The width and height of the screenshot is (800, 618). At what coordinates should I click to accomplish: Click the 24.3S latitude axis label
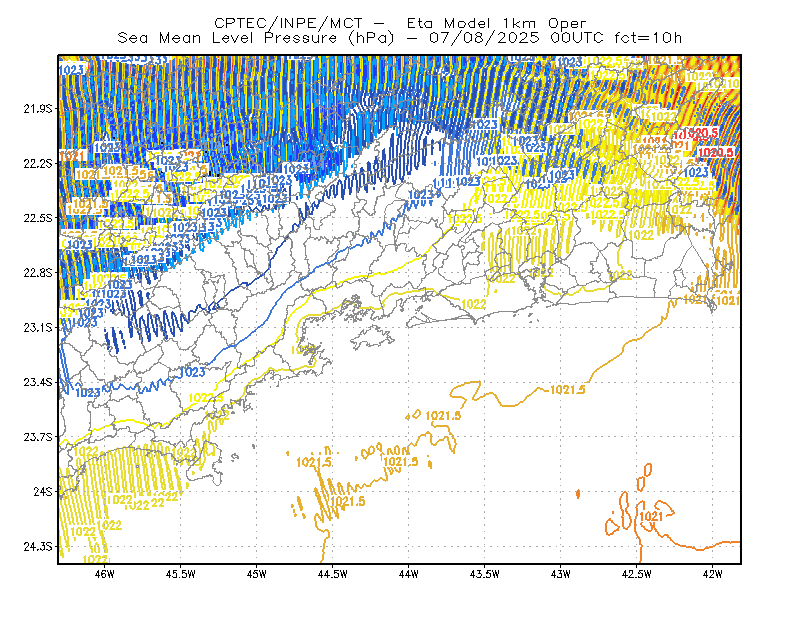tap(38, 547)
